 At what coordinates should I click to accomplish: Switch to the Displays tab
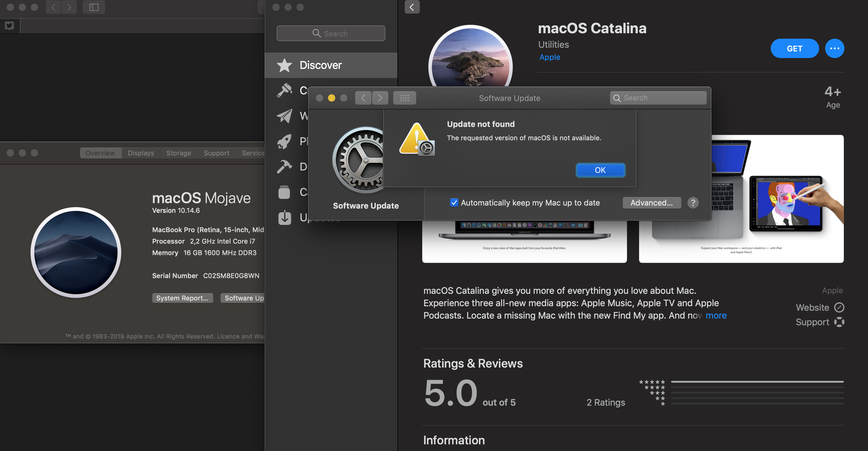tap(140, 153)
